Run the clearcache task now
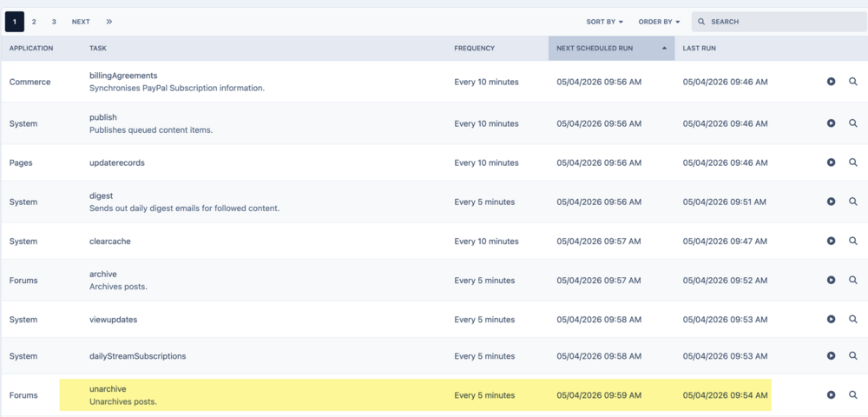The height and width of the screenshot is (417, 868). click(831, 241)
